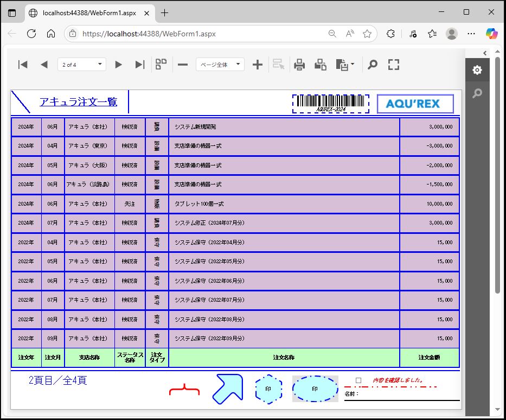506x420 pixels.
Task: Print the report with printer icon
Action: [299, 65]
